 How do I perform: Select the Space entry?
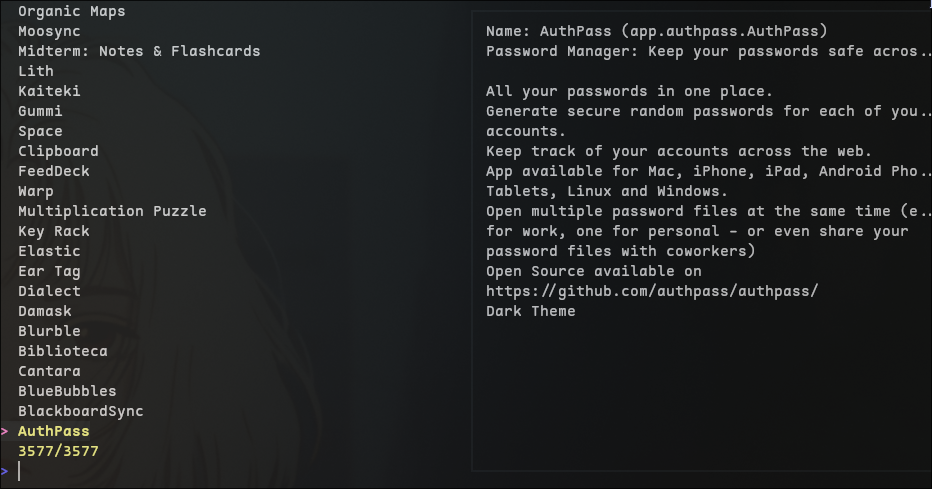pyautogui.click(x=40, y=131)
